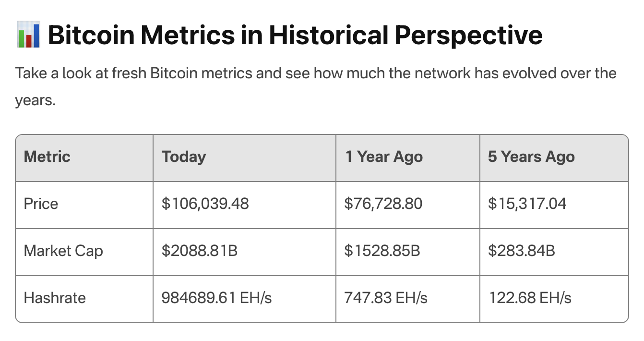Select the Market Cap row label
This screenshot has height=341, width=644.
(x=63, y=251)
